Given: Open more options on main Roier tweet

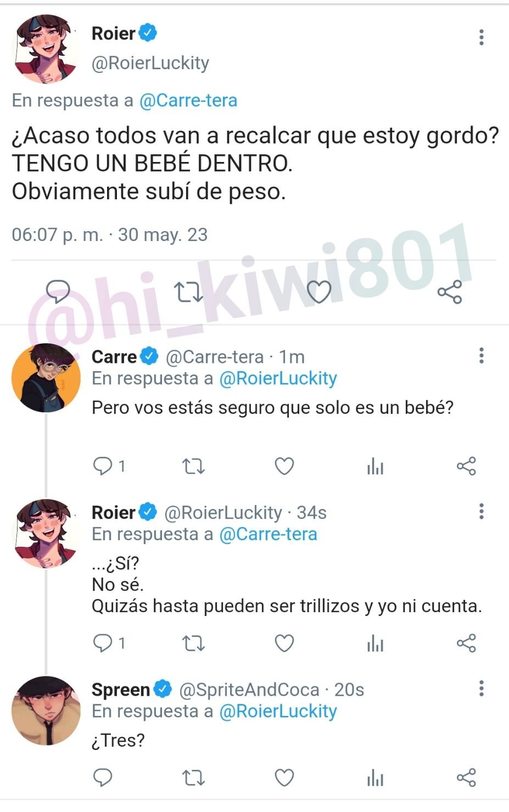Looking at the screenshot, I should coord(482,37).
